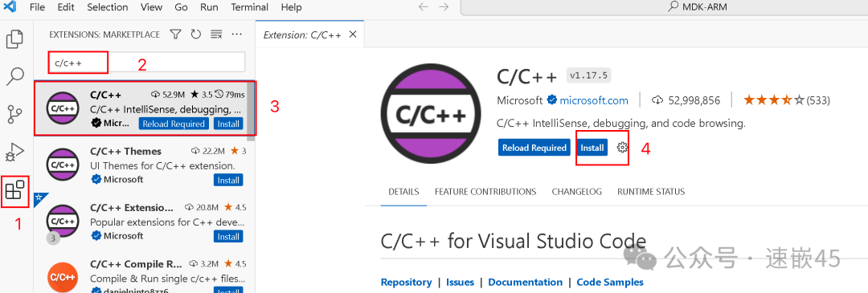Click the C/C++ Themes extension icon

[x=63, y=165]
